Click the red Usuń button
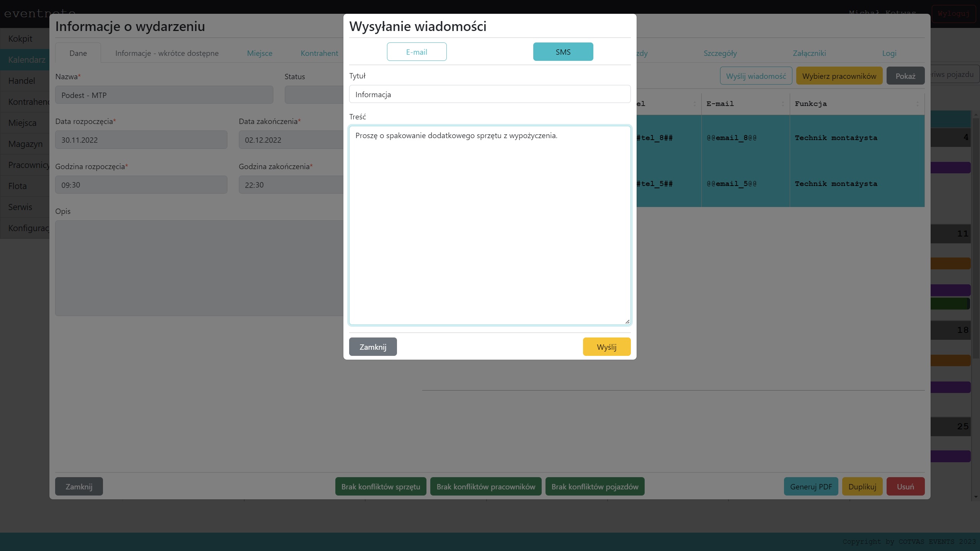This screenshot has width=980, height=551. [x=905, y=486]
